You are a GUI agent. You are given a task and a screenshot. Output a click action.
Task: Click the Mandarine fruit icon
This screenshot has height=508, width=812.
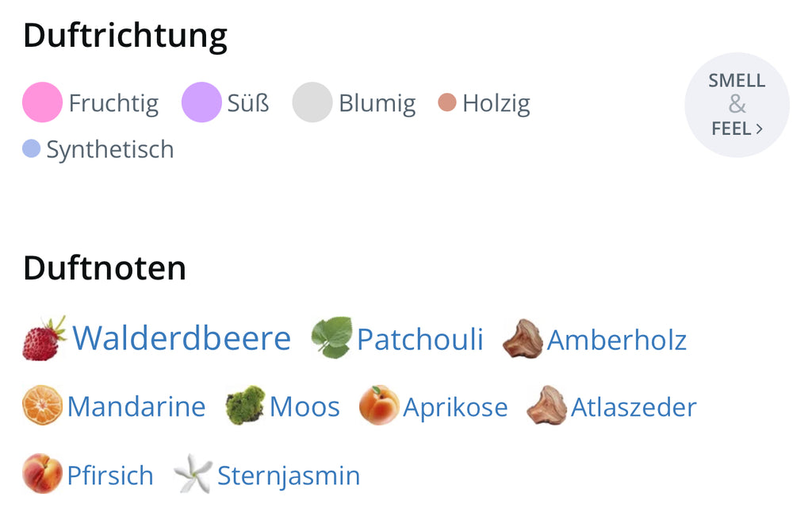tap(42, 406)
